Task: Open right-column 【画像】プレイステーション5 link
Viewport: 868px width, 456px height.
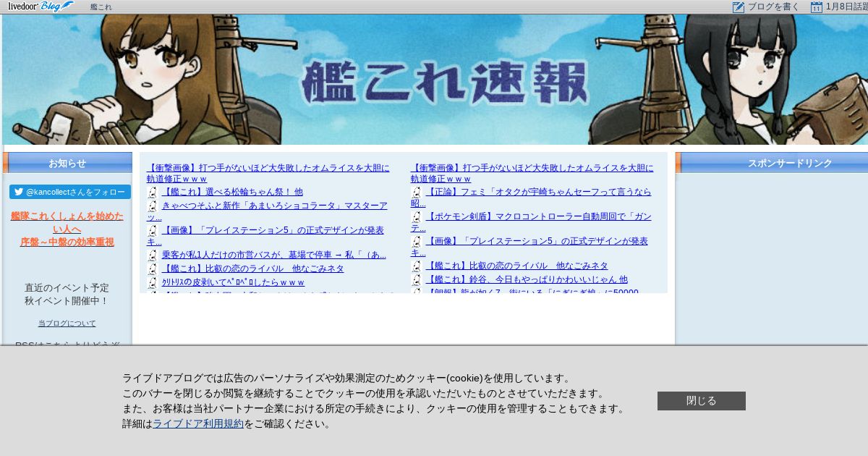Action: coord(529,247)
